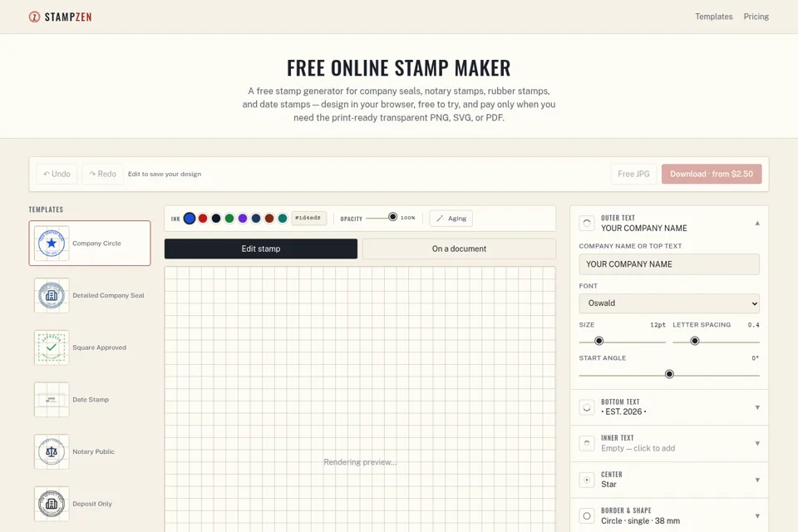Click Download from $2.50 button
798x532 pixels.
(x=712, y=174)
